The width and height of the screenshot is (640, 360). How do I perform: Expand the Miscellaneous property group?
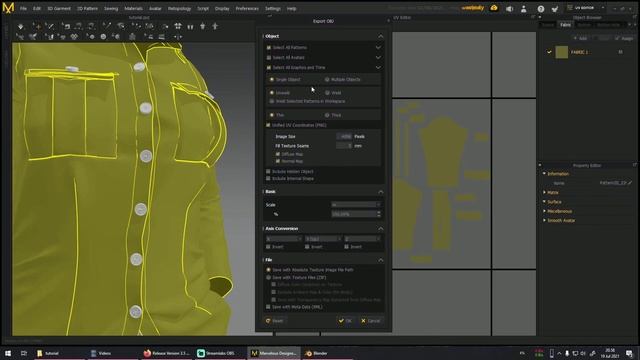(x=544, y=211)
